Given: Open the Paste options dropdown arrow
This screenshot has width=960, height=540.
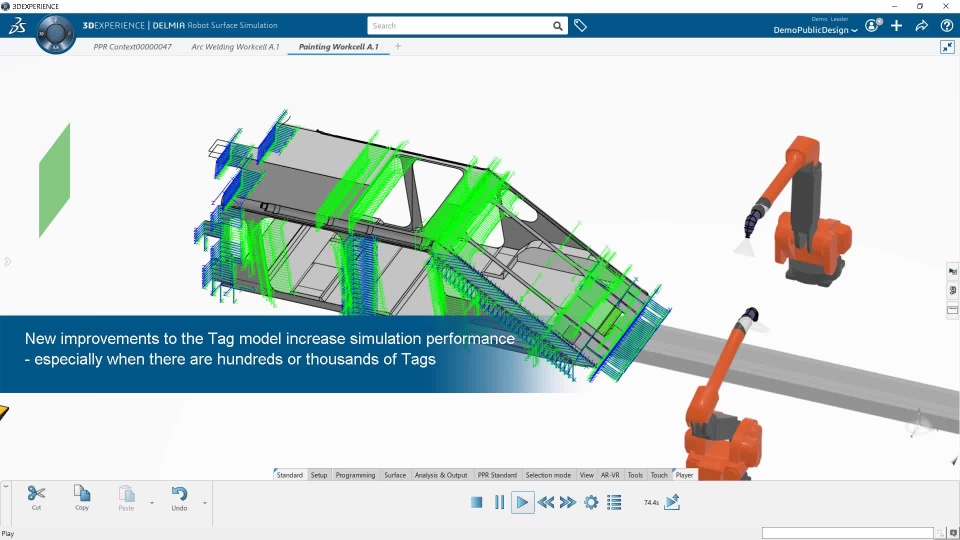Looking at the screenshot, I should [x=152, y=503].
